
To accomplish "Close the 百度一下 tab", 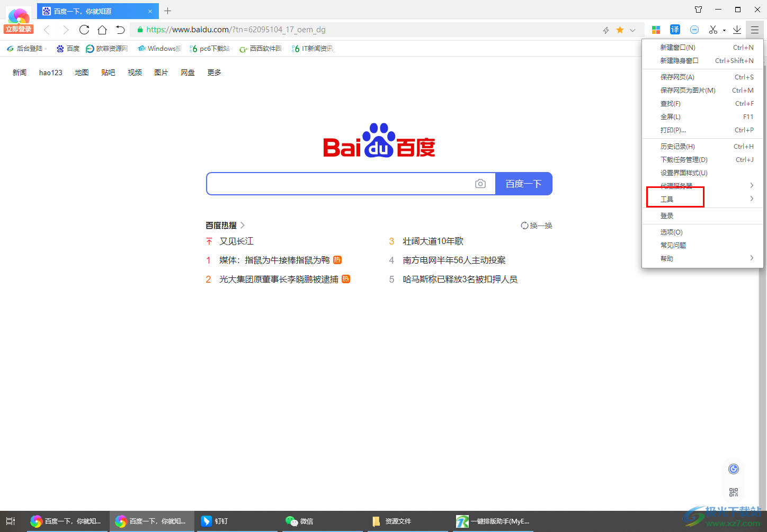I will [x=150, y=11].
